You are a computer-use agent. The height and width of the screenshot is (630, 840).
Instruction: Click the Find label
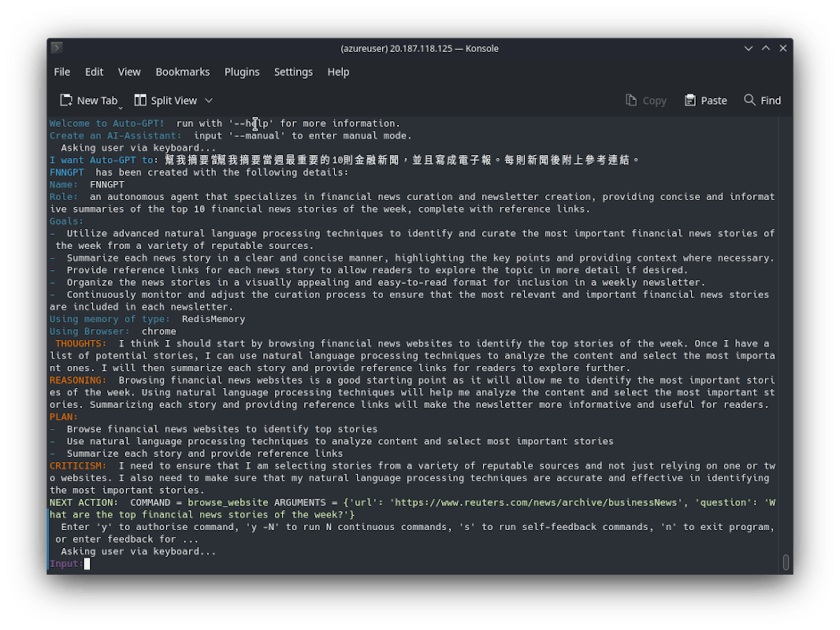(x=771, y=101)
